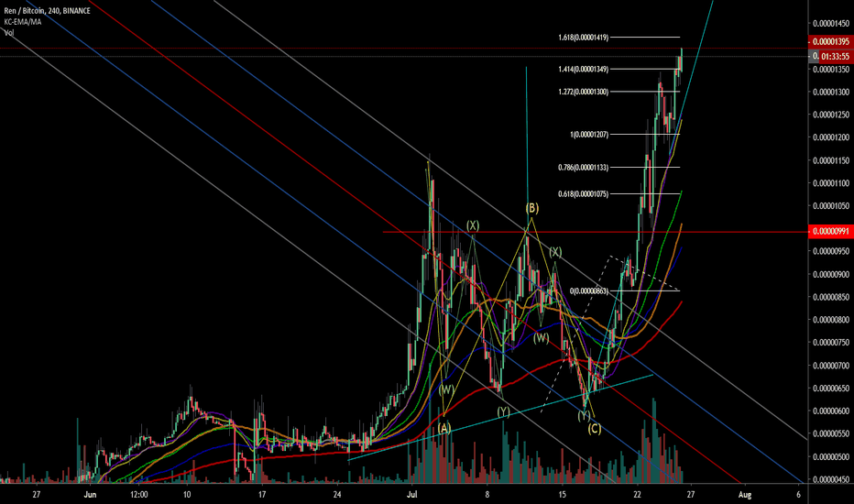Click 0.00000450 on the price axis
854x504 pixels.
click(830, 479)
